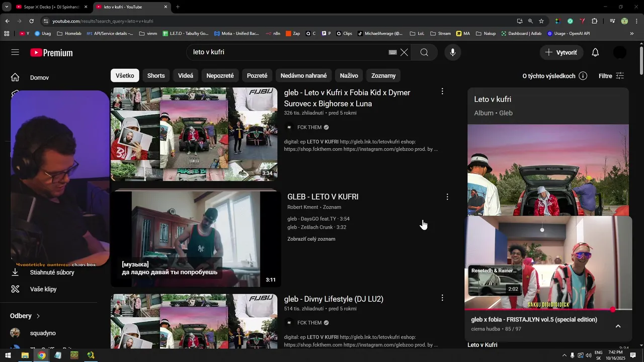Bookmark this page with the star icon
Viewport: 644px width, 362px height.
[541, 21]
